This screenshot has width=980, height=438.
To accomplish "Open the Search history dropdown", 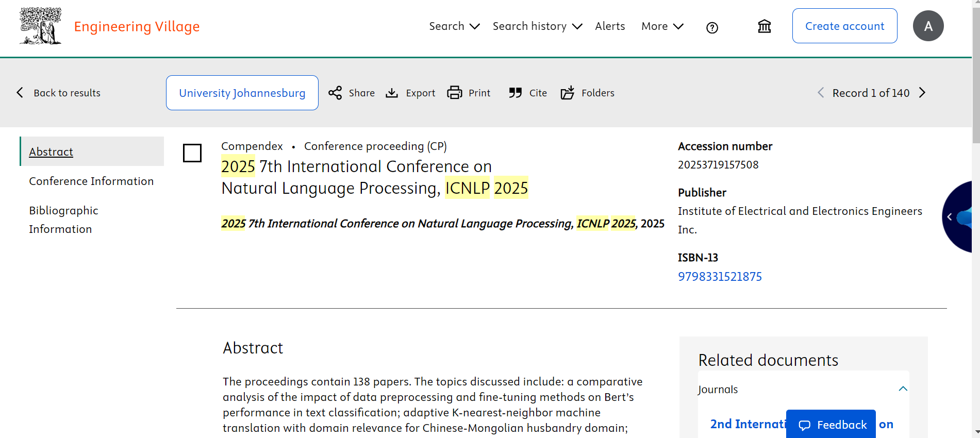I will pos(537,26).
